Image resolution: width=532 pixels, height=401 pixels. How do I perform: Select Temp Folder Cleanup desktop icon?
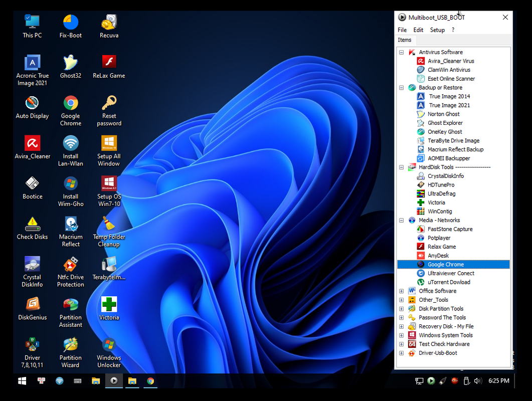pos(109,232)
